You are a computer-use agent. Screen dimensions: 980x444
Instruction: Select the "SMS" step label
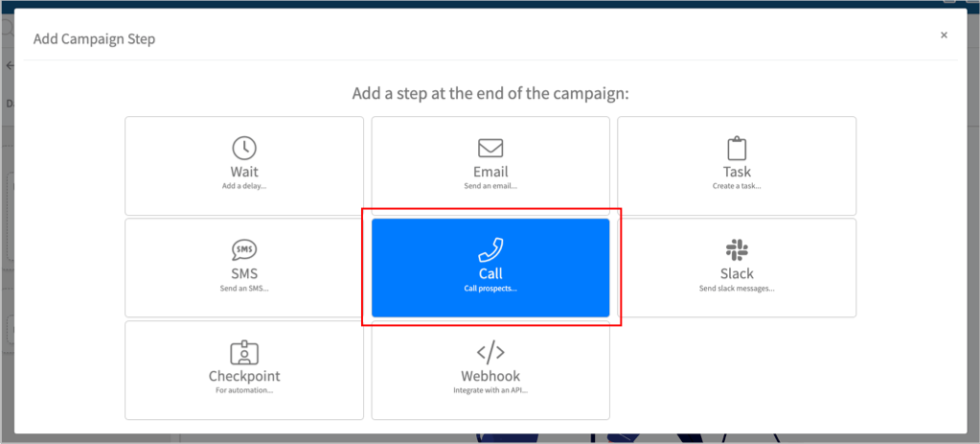tap(244, 273)
